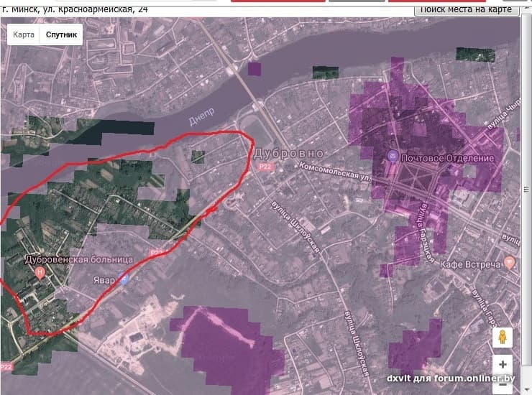Click the right-edge vertical scrollbar grip
Image resolution: width=532 pixels, height=395 pixels.
click(526, 189)
